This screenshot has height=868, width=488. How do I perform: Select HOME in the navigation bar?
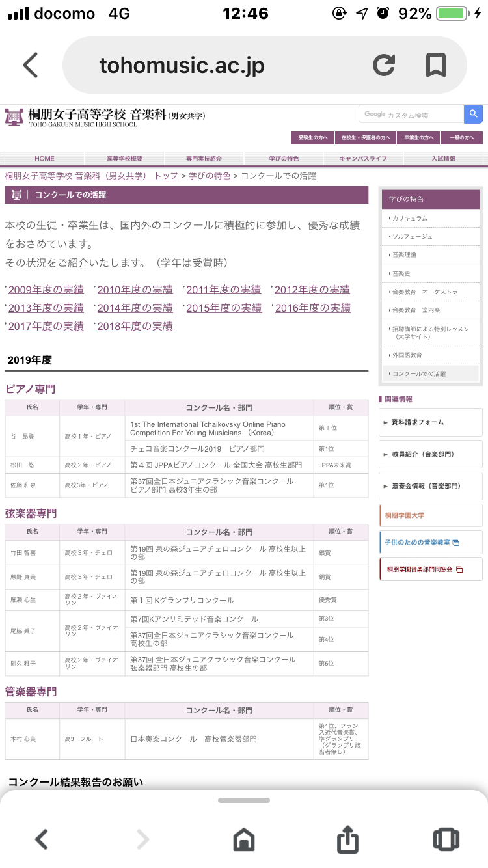(44, 159)
